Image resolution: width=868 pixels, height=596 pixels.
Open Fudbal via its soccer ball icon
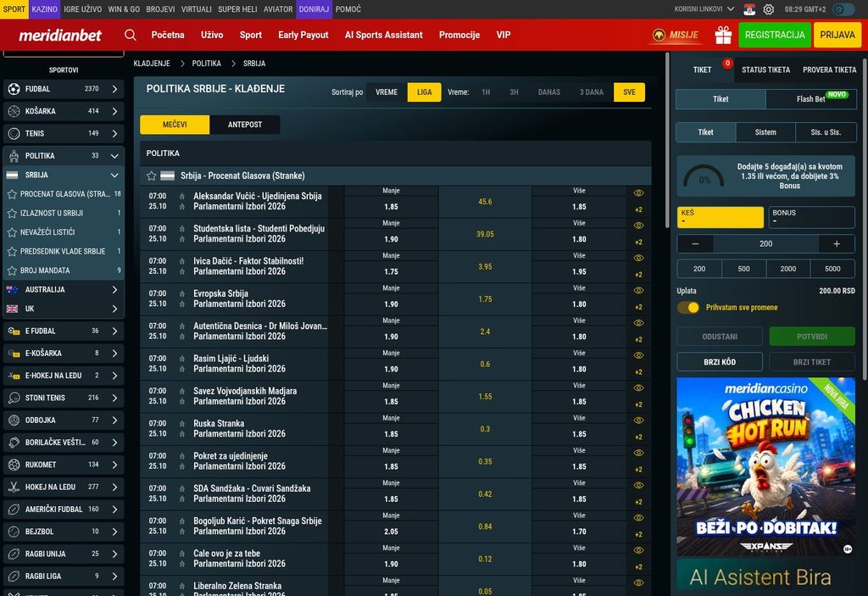[x=14, y=89]
